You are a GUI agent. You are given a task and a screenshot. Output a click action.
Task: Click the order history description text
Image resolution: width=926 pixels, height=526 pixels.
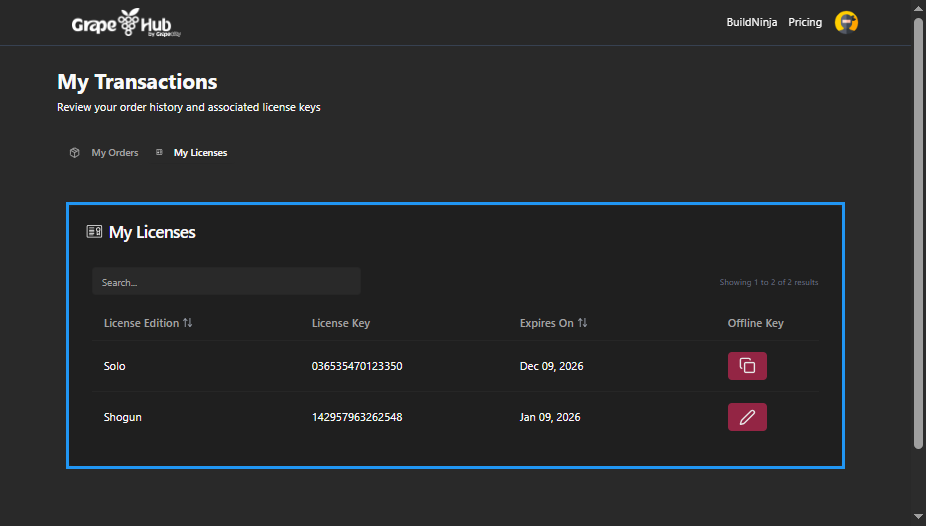[x=188, y=107]
